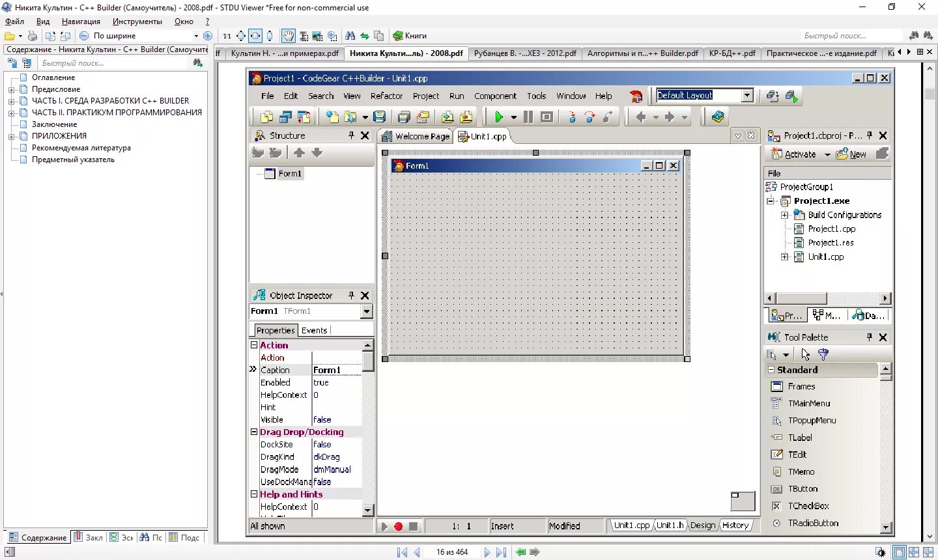Click the page number field 16 из 464
Viewport: 938px width, 560px height.
pos(452,552)
